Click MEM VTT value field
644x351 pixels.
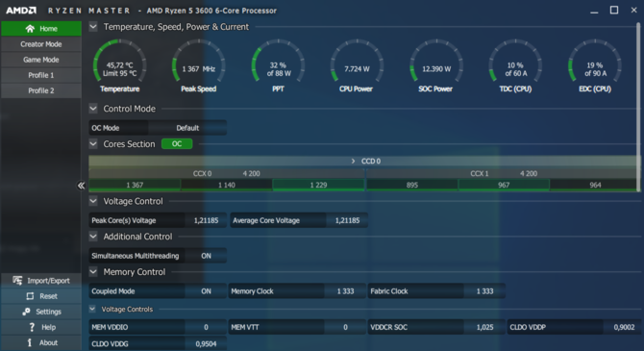pos(345,327)
